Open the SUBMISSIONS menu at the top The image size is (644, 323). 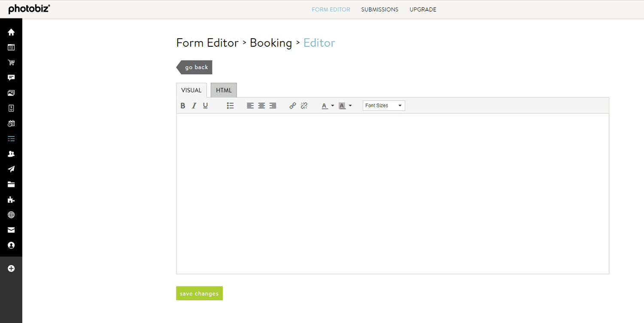[380, 9]
